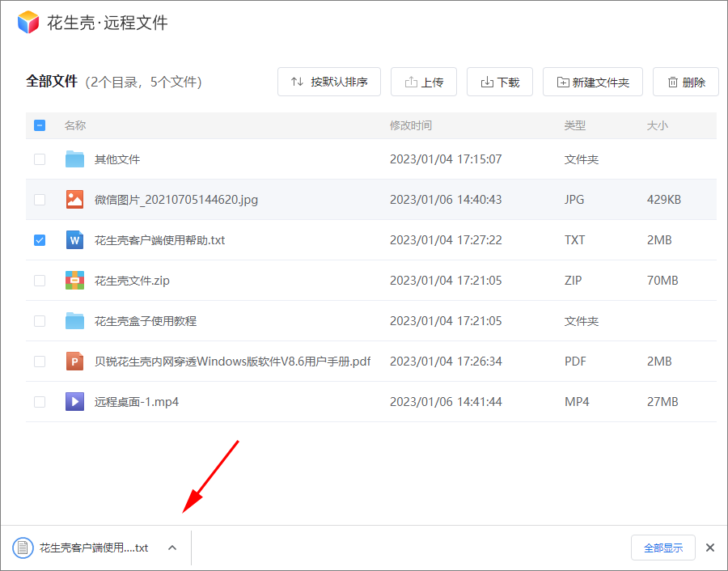Image resolution: width=728 pixels, height=571 pixels.
Task: Toggle the select-all checkbox in the header
Action: 40,125
